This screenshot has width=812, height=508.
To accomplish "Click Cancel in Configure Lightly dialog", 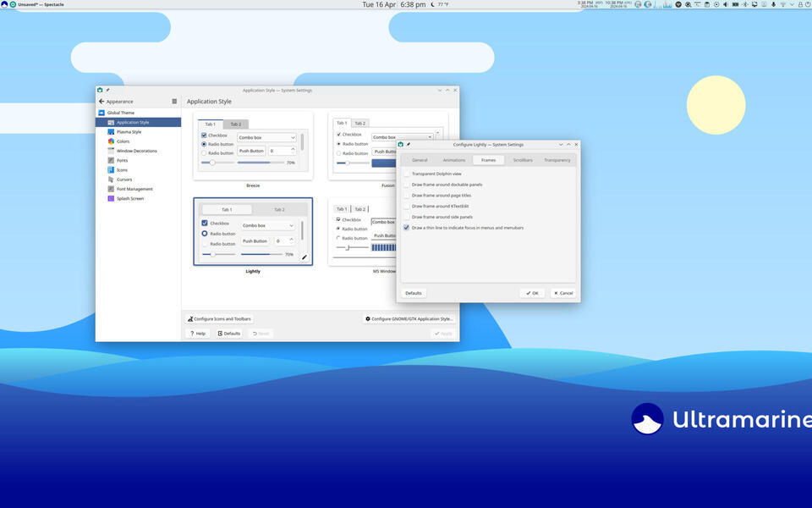I will click(563, 293).
